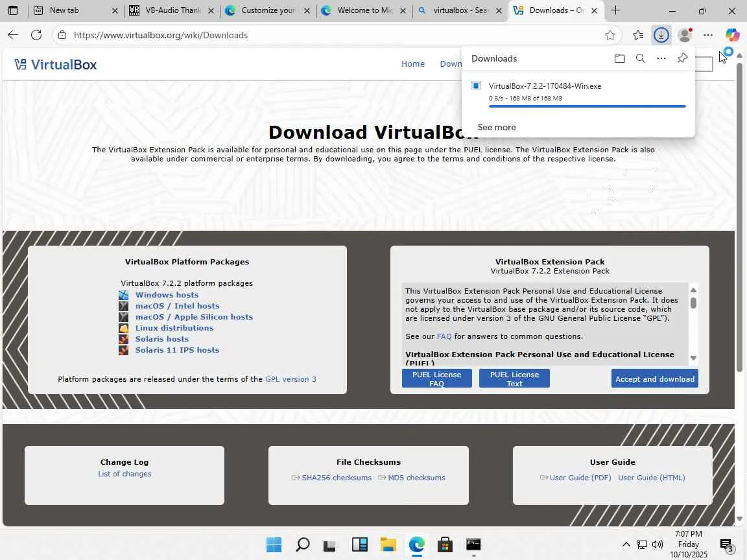This screenshot has height=560, width=747.
Task: Click See more in the Downloads panel
Action: pos(497,127)
